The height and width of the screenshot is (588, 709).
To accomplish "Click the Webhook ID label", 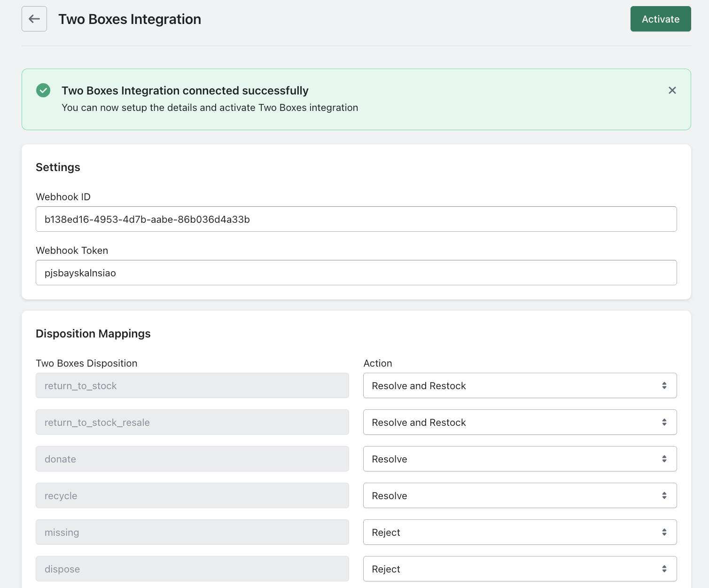I will 63,197.
